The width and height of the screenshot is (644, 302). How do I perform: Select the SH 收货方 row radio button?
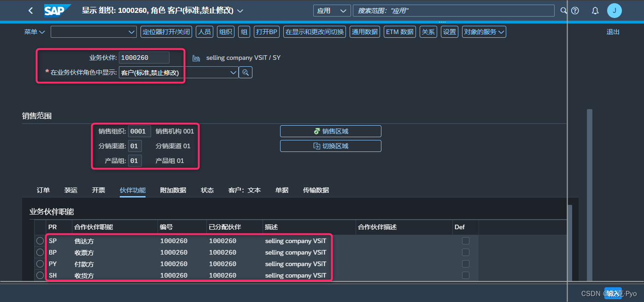click(x=40, y=275)
